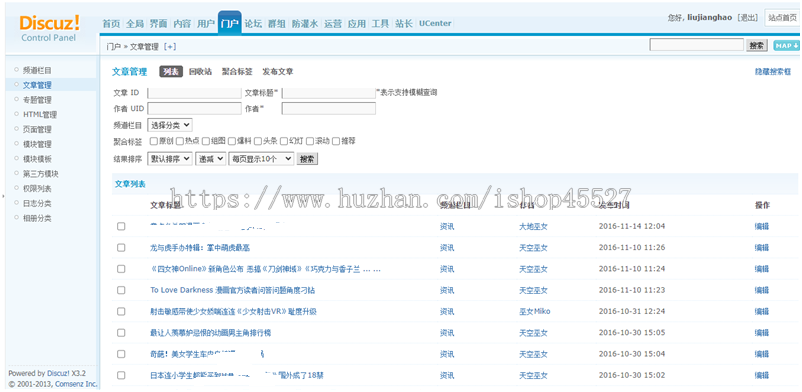
Task: Open 频道栏目 in the sidebar
Action: pyautogui.click(x=37, y=70)
